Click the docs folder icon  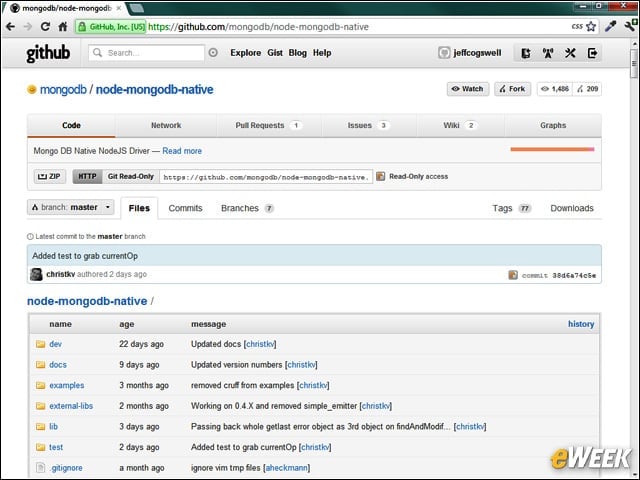[40, 364]
